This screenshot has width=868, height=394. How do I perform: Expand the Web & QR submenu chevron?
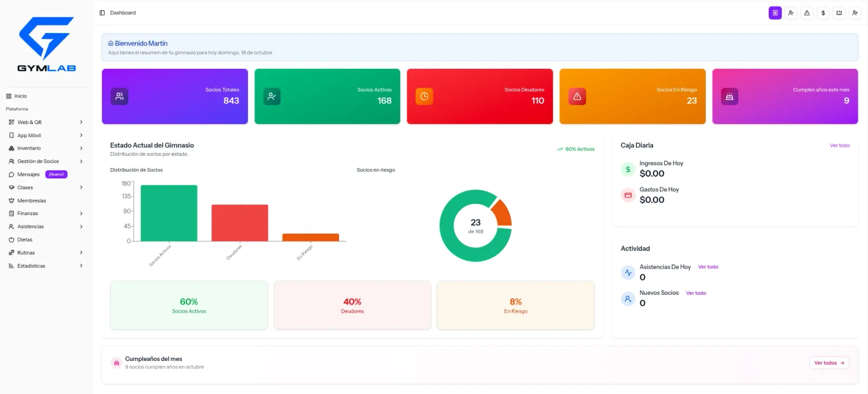coord(81,122)
